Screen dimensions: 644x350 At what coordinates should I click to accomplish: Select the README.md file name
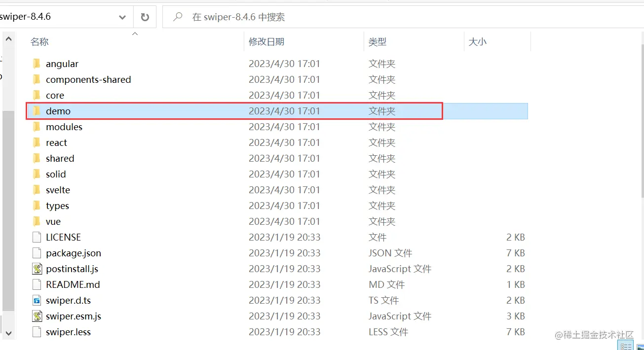pos(73,285)
